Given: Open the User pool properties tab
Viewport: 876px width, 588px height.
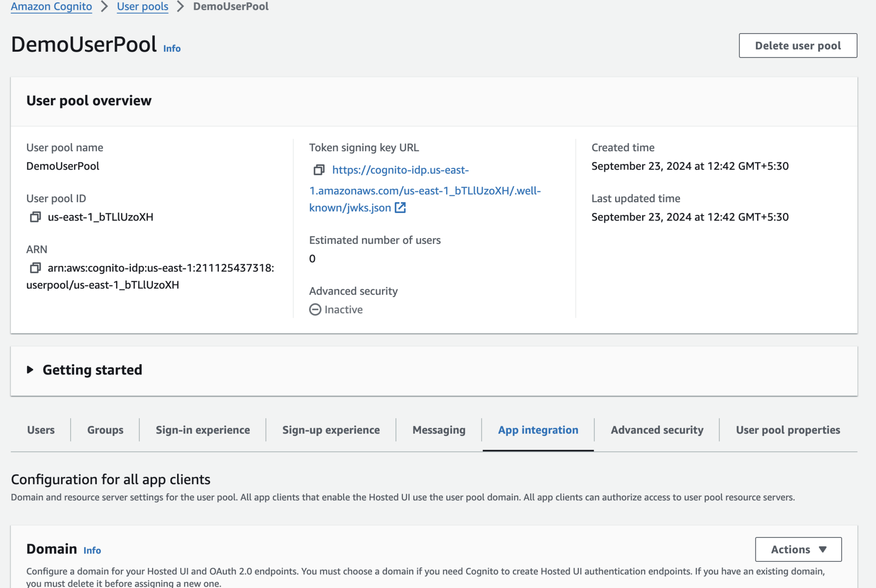Looking at the screenshot, I should pos(788,430).
